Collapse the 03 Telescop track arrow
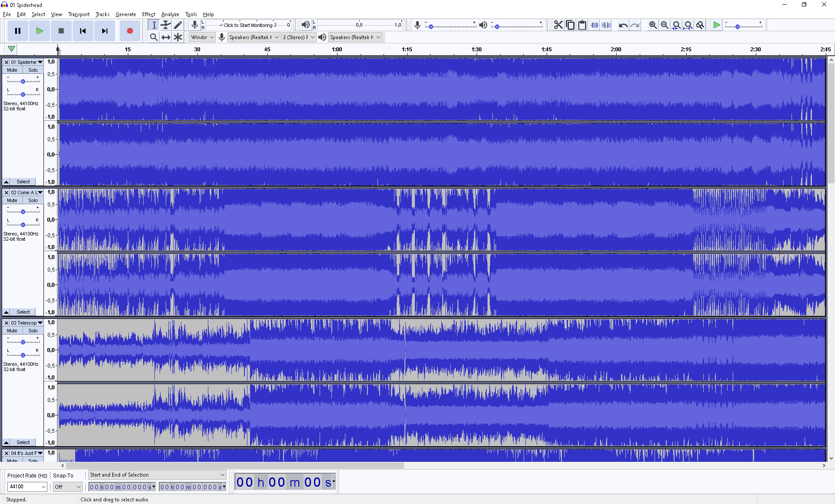835x504 pixels. [x=6, y=442]
